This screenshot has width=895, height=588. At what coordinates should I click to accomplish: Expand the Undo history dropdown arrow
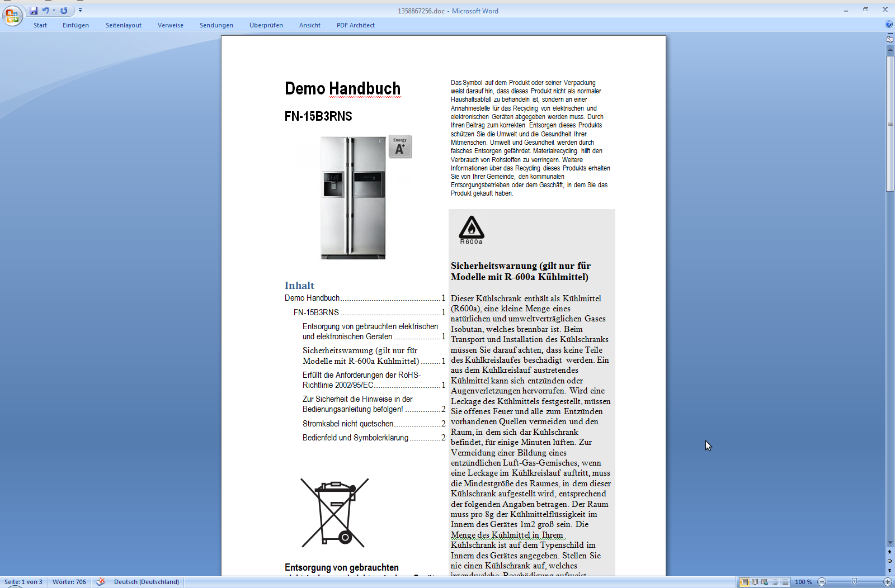coord(54,11)
